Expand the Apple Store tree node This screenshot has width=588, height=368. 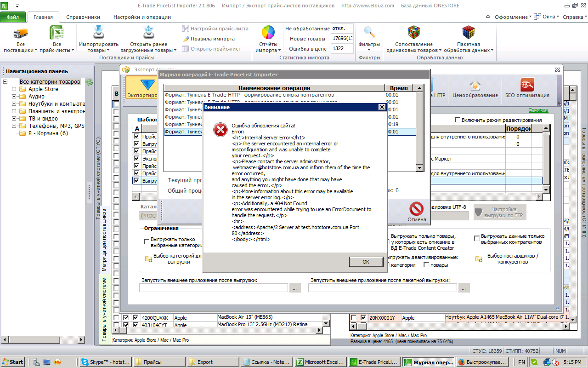pyautogui.click(x=14, y=89)
